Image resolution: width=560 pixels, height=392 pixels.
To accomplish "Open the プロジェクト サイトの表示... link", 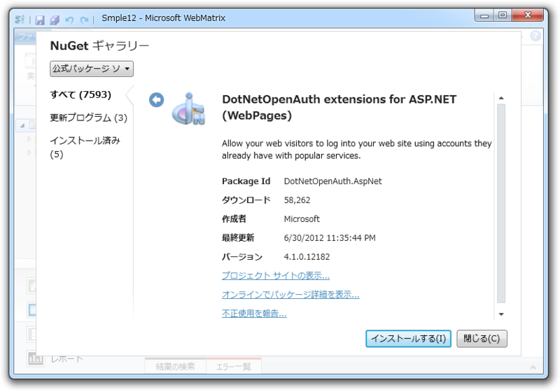I will [276, 276].
